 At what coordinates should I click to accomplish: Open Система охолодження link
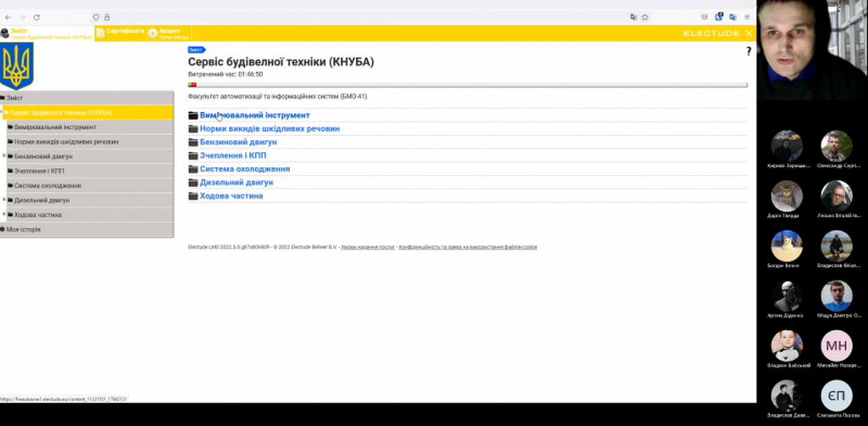click(245, 169)
